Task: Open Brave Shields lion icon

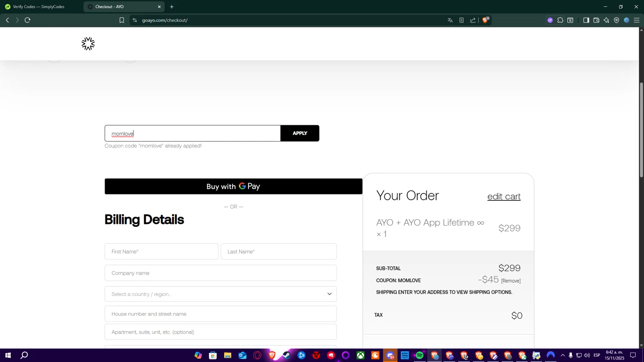Action: (x=486, y=20)
